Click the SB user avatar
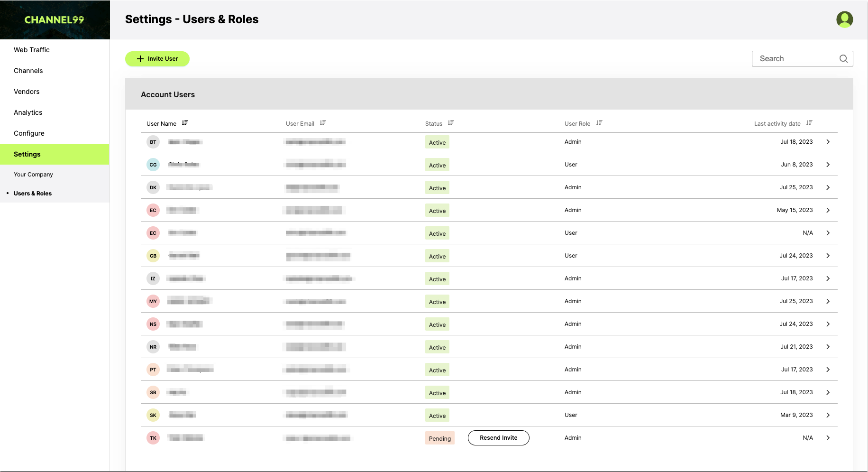The width and height of the screenshot is (868, 472). click(153, 392)
